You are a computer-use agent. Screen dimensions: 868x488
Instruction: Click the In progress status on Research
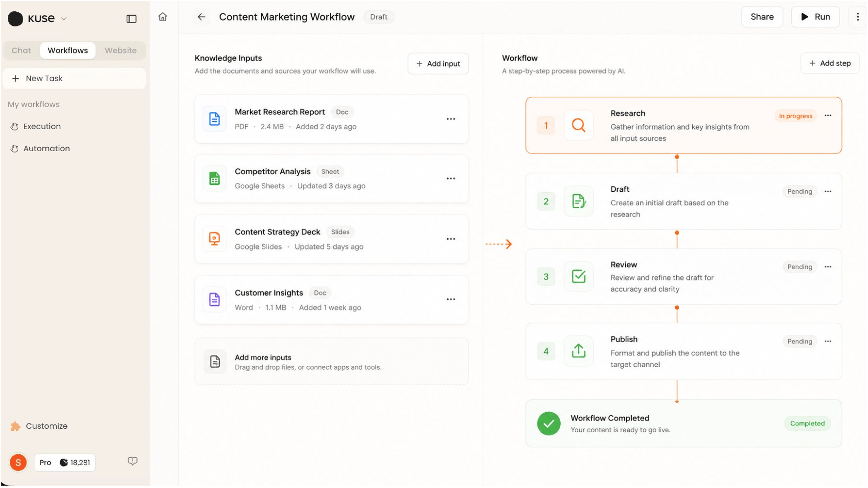795,116
